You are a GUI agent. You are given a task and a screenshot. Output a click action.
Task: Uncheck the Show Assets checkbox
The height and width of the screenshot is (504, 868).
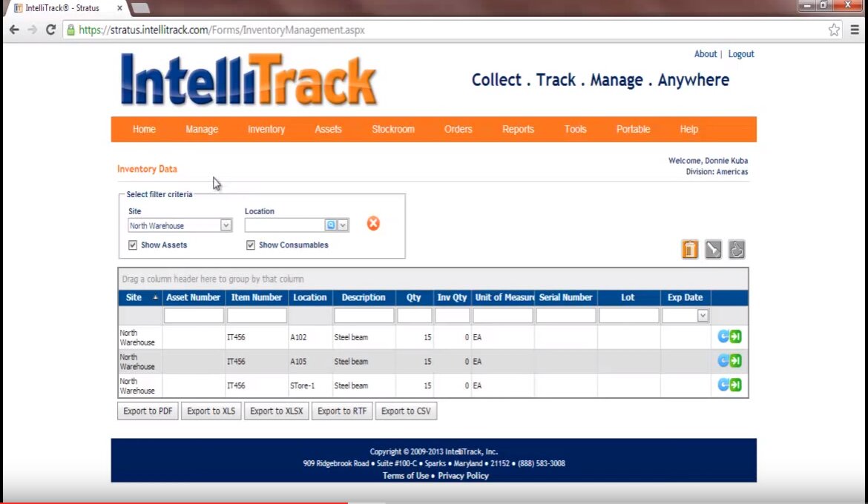pos(133,245)
